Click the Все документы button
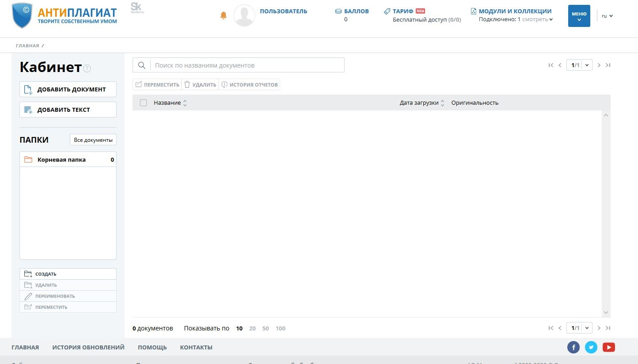638x364 pixels. (93, 140)
